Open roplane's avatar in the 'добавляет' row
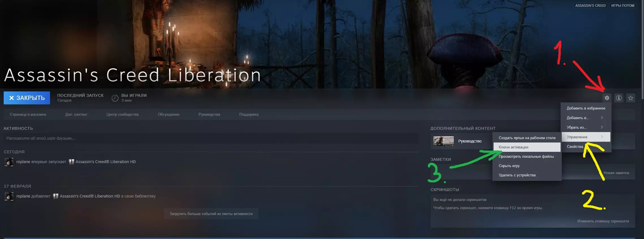Image resolution: width=644 pixels, height=239 pixels. (9, 196)
